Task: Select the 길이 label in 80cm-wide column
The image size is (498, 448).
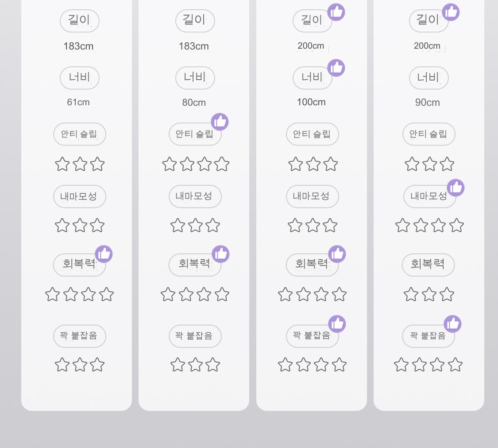Action: [195, 20]
